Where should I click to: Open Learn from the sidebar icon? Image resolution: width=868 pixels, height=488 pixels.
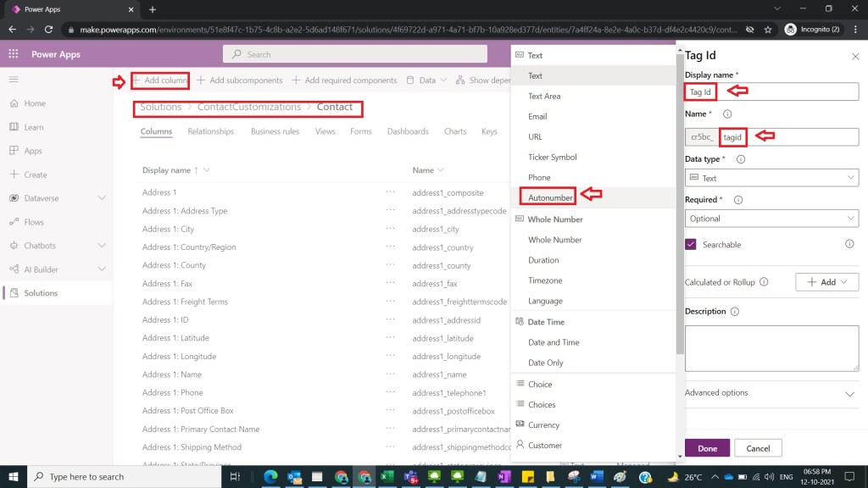tap(14, 127)
